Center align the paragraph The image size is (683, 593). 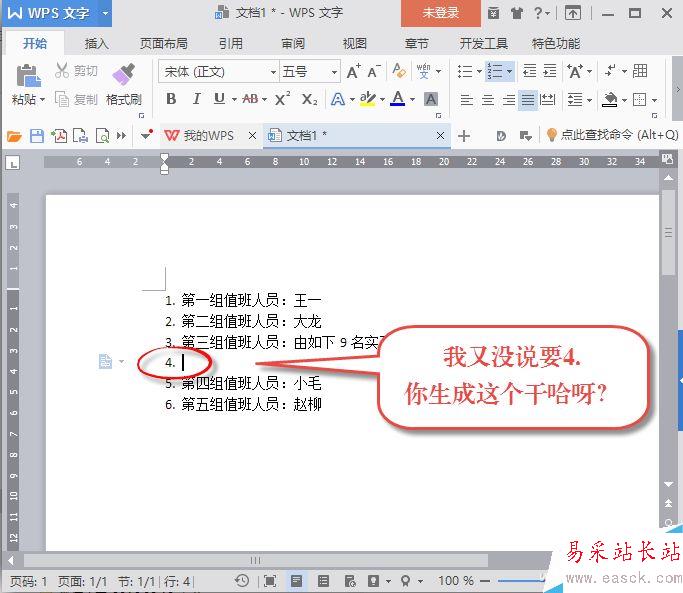point(487,100)
